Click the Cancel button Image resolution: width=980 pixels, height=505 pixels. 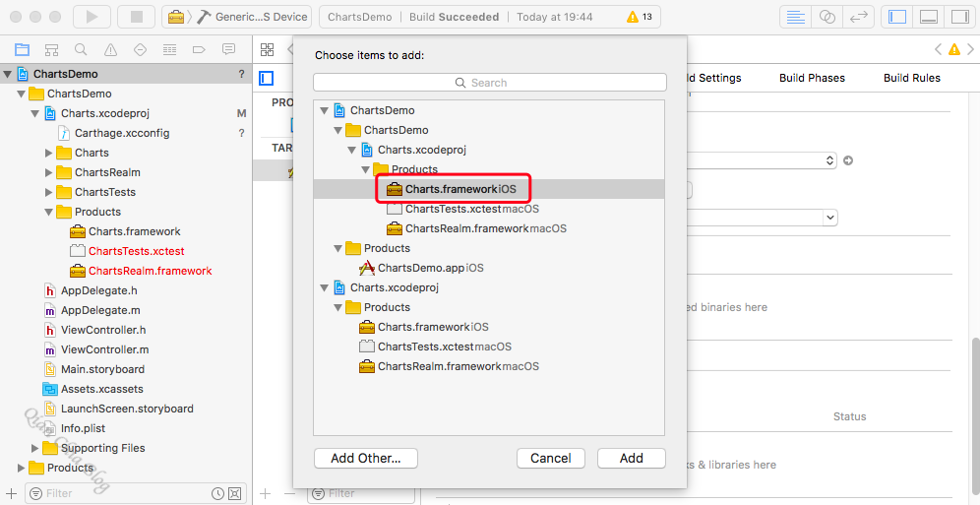[x=551, y=458]
